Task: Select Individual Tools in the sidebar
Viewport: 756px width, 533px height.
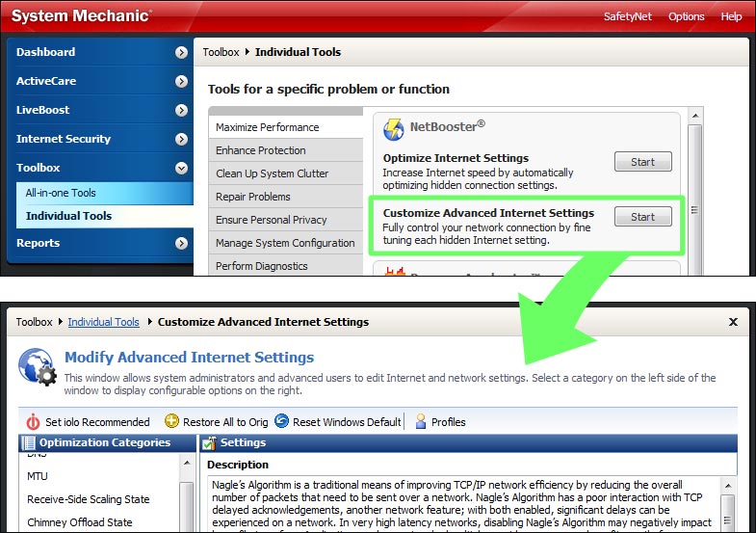Action: pos(105,216)
